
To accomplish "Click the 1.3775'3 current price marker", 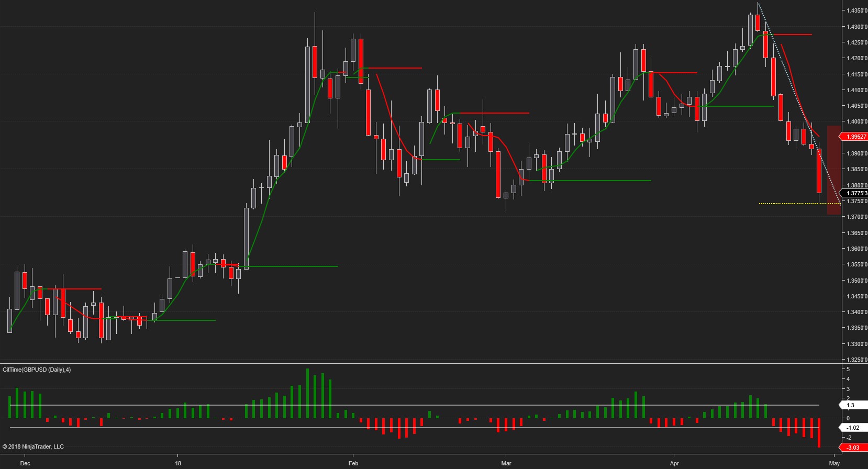I will pyautogui.click(x=854, y=193).
